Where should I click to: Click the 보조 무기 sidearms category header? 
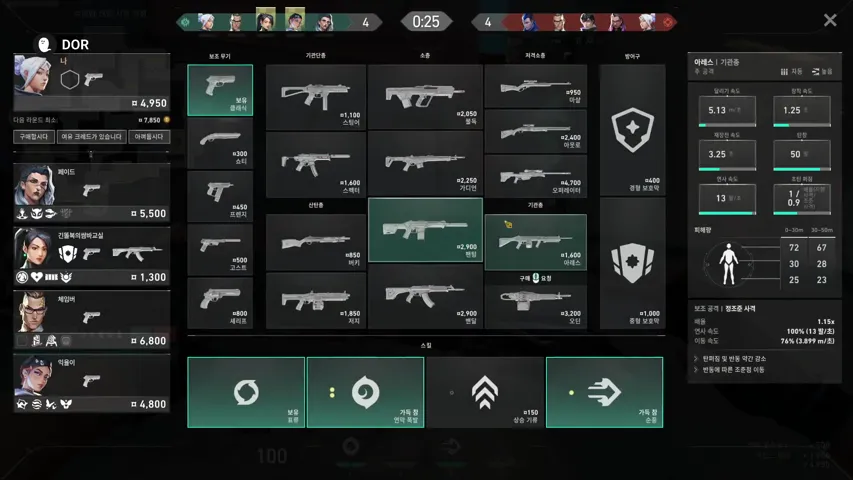click(x=220, y=57)
